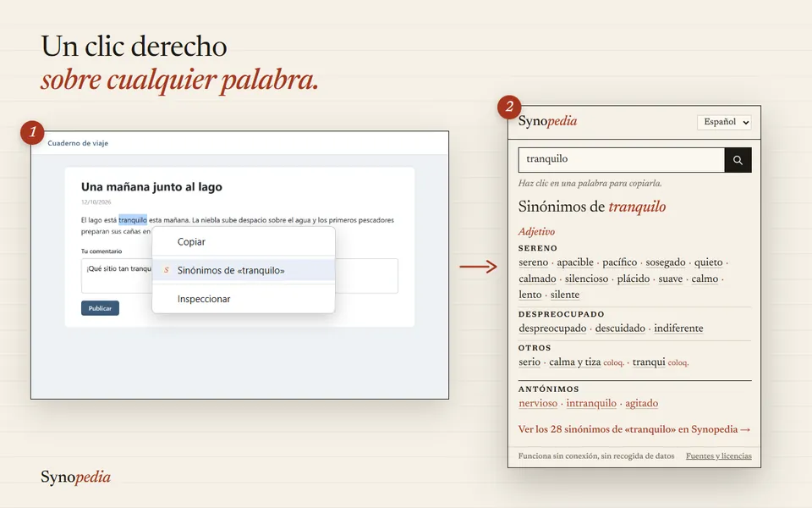The width and height of the screenshot is (812, 508).
Task: Copy the antonym agitado
Action: point(642,403)
